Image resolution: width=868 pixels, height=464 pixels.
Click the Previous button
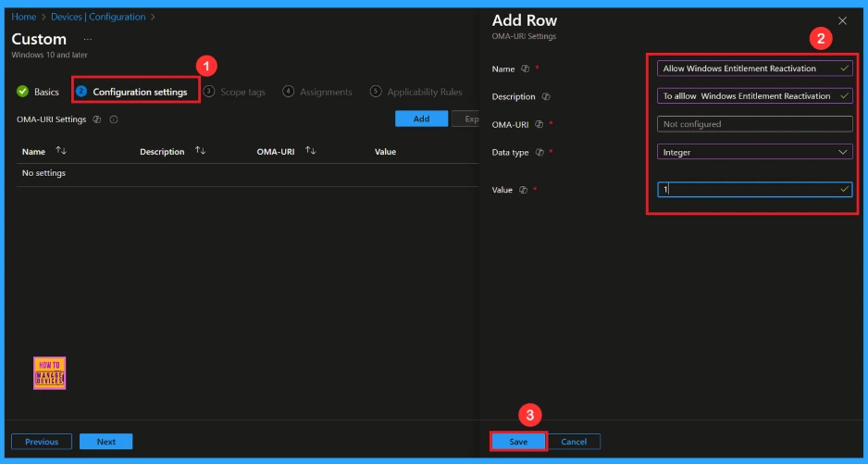coord(42,442)
